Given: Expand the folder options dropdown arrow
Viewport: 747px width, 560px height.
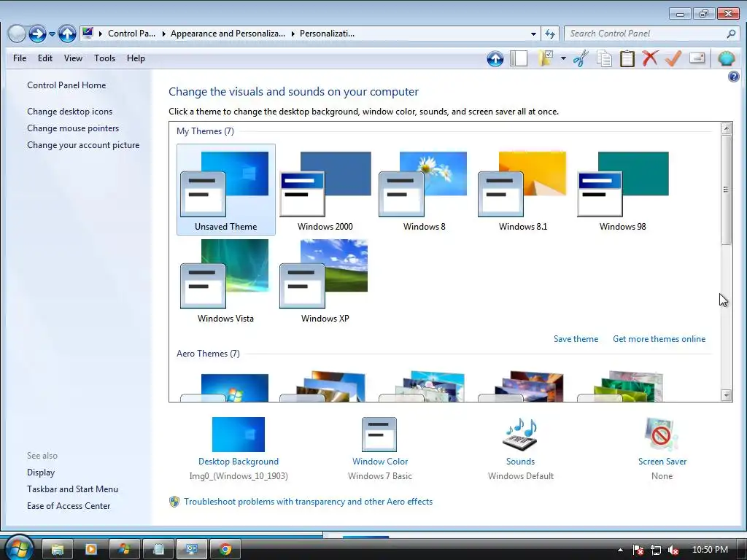Looking at the screenshot, I should click(x=563, y=58).
